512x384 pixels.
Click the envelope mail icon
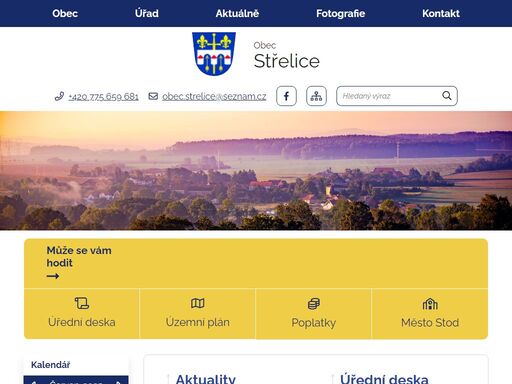153,96
